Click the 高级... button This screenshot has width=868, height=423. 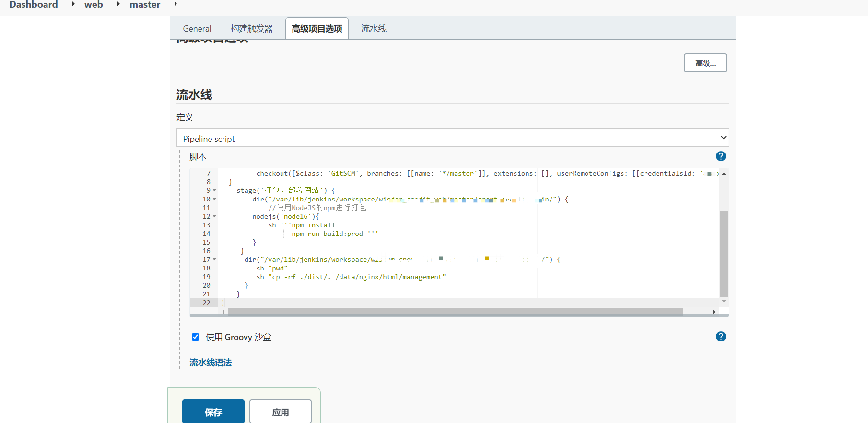[x=705, y=63]
